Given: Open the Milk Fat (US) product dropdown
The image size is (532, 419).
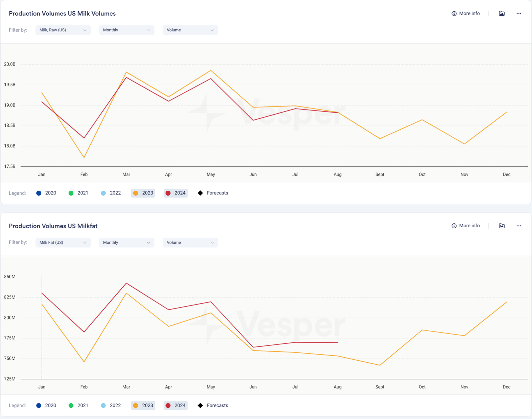Looking at the screenshot, I should 63,243.
